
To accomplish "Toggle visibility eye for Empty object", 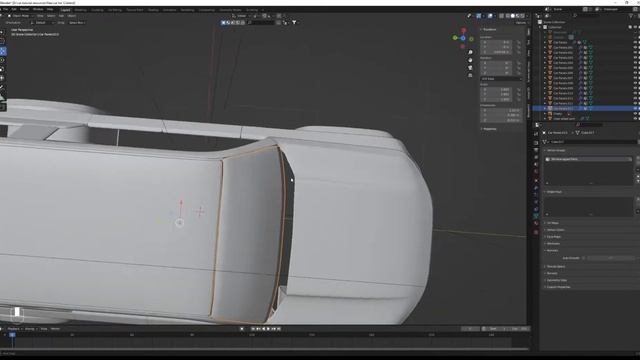I will 635,113.
